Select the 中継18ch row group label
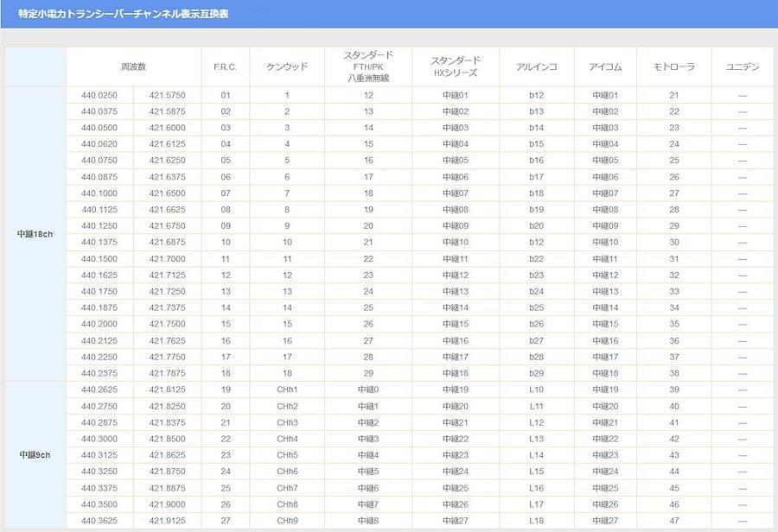The height and width of the screenshot is (532, 778). pyautogui.click(x=35, y=234)
